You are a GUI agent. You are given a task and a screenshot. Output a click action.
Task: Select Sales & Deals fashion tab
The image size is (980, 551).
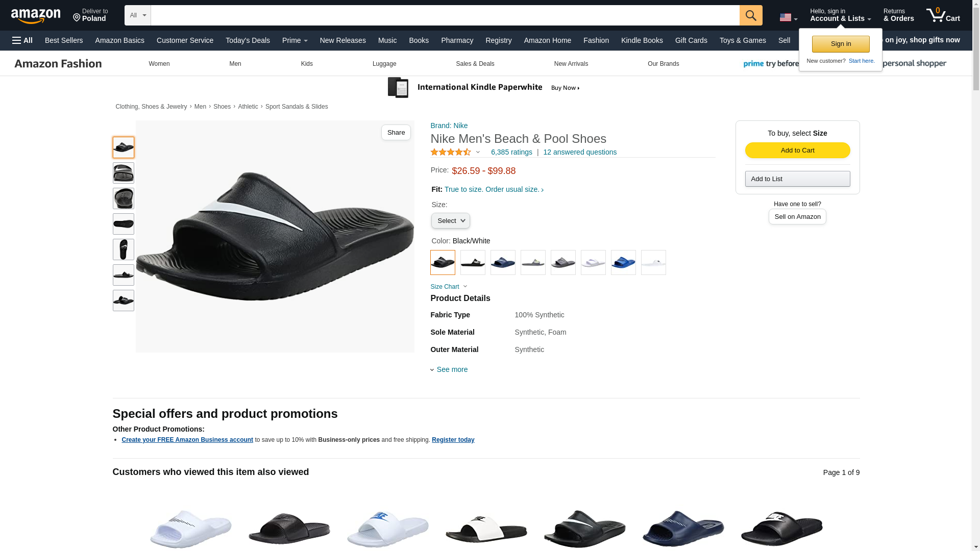tap(475, 64)
